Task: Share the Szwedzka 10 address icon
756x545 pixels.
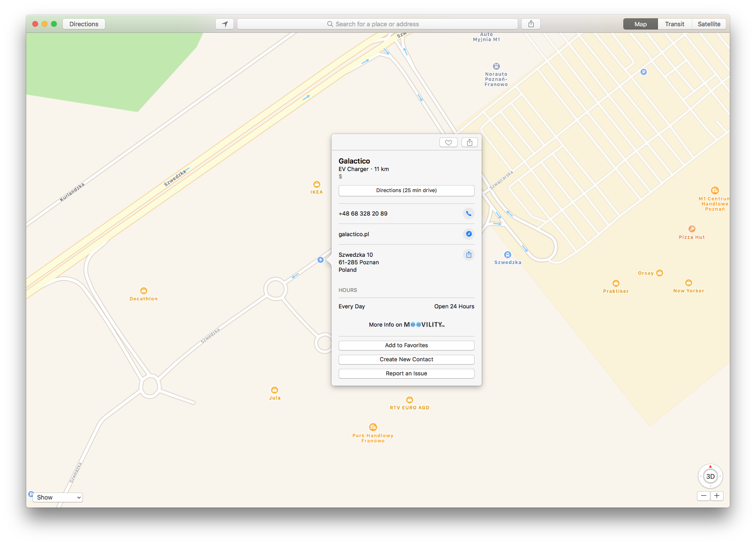Action: (x=469, y=255)
